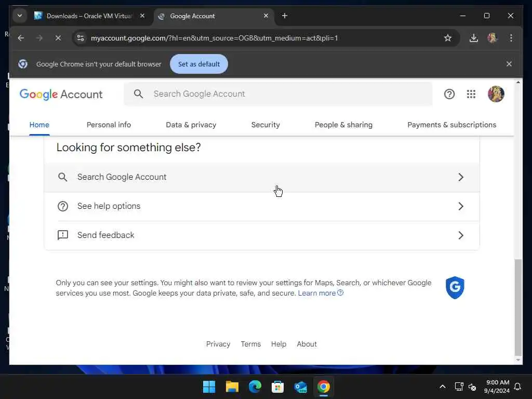Open the notifications bell icon
This screenshot has height=399, width=532.
coord(517,387)
